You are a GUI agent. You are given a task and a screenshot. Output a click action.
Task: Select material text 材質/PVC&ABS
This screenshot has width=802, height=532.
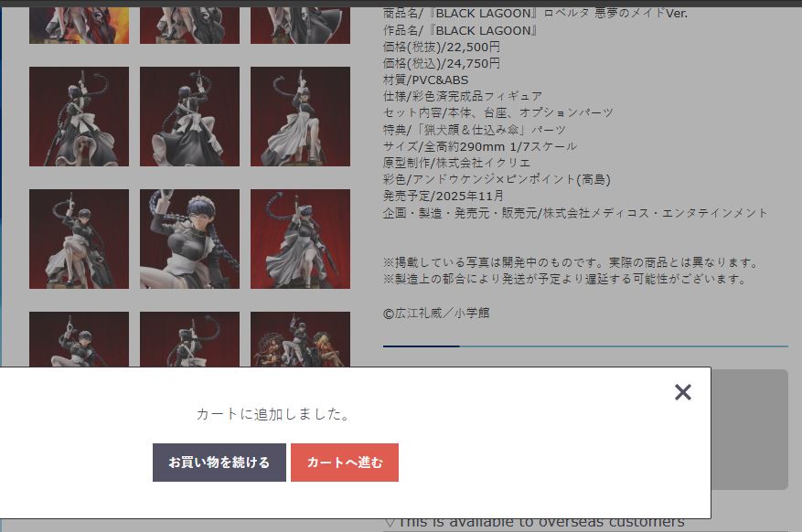click(425, 80)
